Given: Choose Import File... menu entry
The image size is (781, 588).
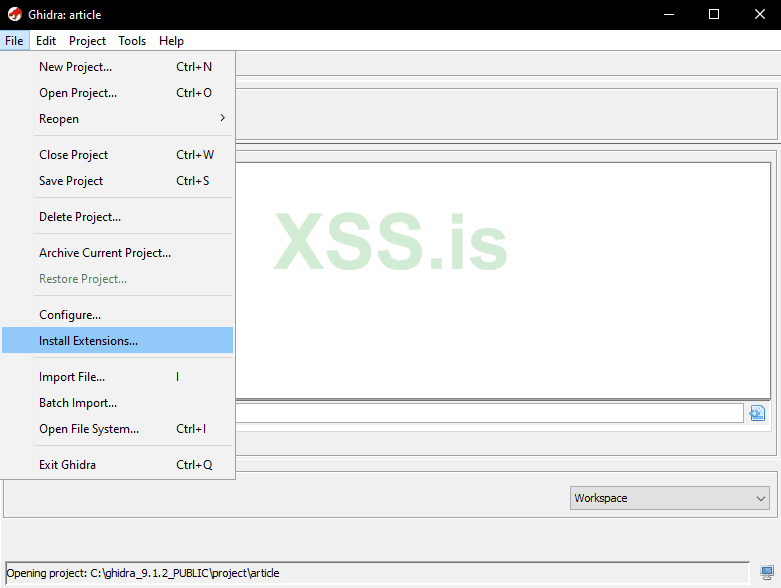Looking at the screenshot, I should point(118,377).
